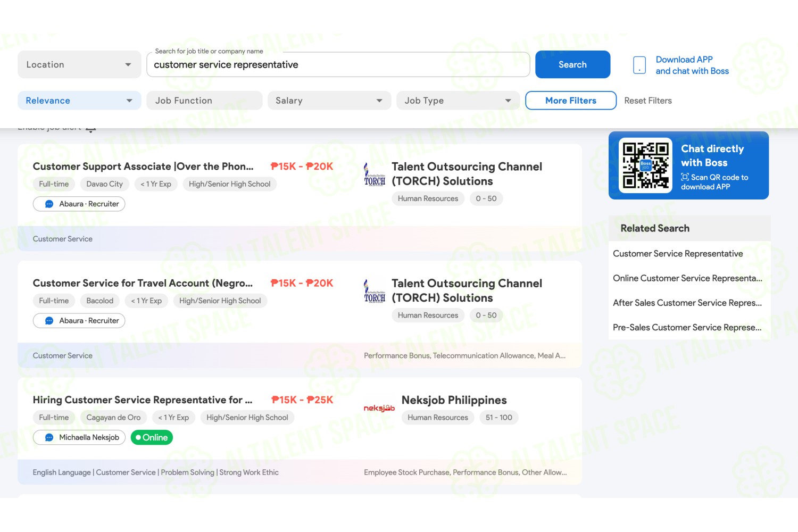Click 'Chat directly with Boss' banner
The height and width of the screenshot is (532, 798).
pos(688,165)
